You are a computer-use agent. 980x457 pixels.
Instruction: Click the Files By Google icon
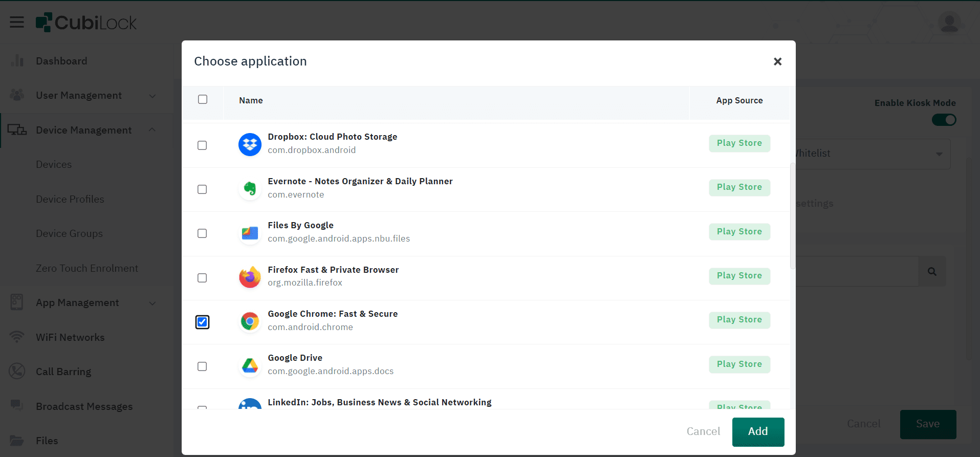point(250,233)
